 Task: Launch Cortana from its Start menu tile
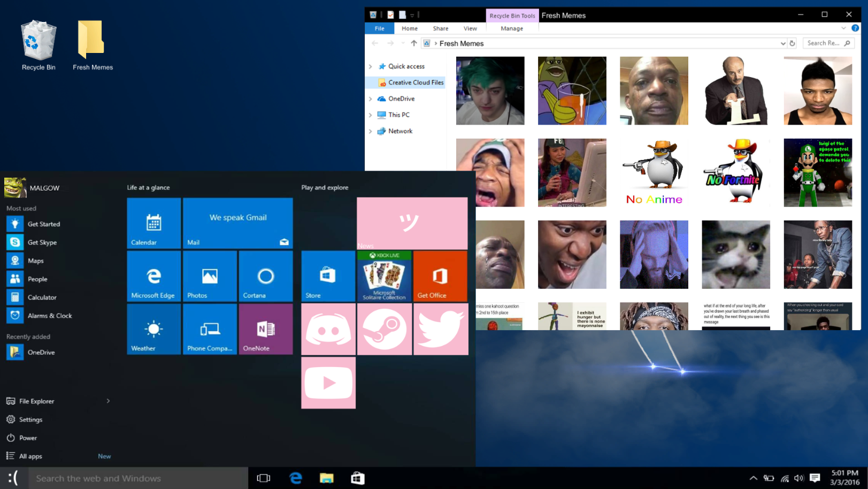[265, 276]
